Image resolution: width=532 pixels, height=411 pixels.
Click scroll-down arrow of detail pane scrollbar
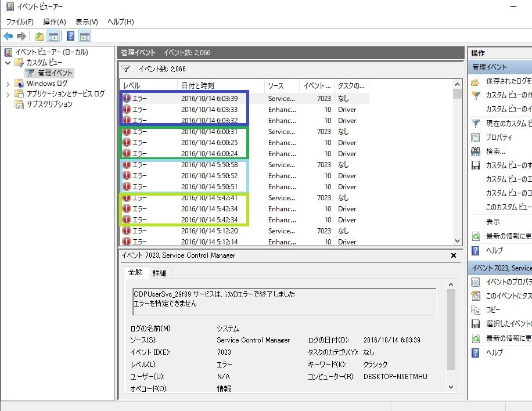[451, 387]
